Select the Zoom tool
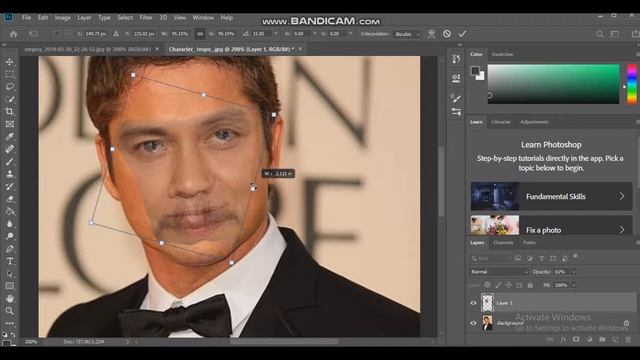 click(9, 311)
